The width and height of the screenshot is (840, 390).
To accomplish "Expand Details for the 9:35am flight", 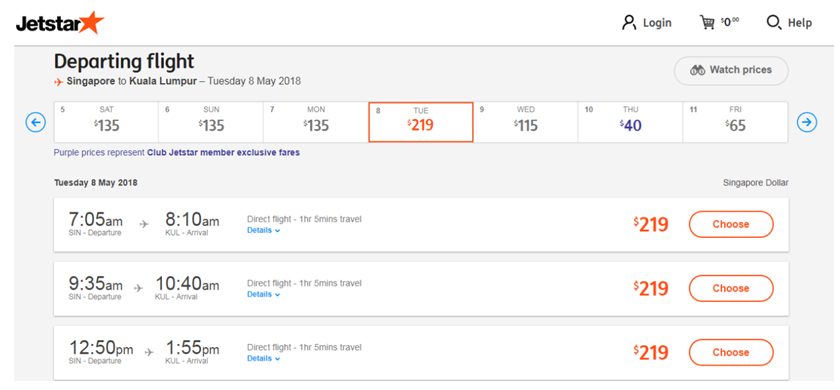I will click(x=264, y=295).
